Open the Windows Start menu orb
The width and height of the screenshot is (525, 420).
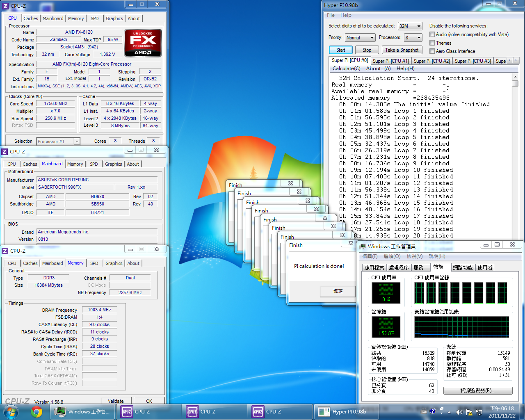pyautogui.click(x=11, y=411)
